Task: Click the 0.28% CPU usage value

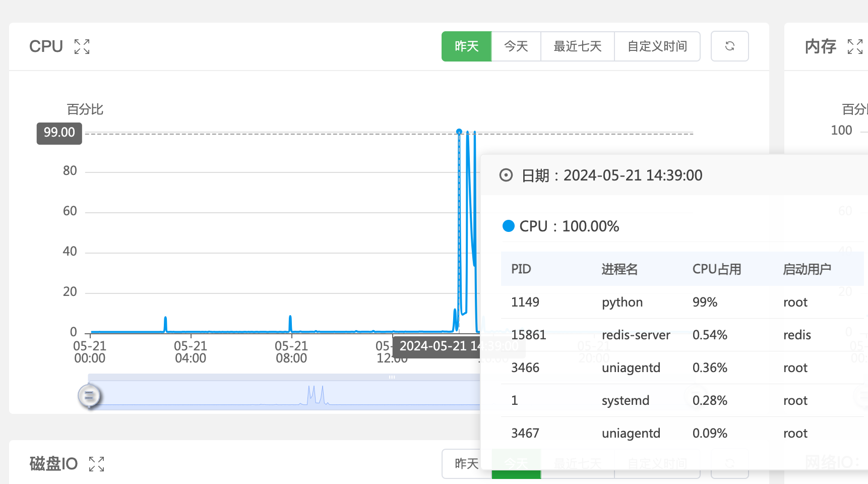Action: click(x=710, y=400)
